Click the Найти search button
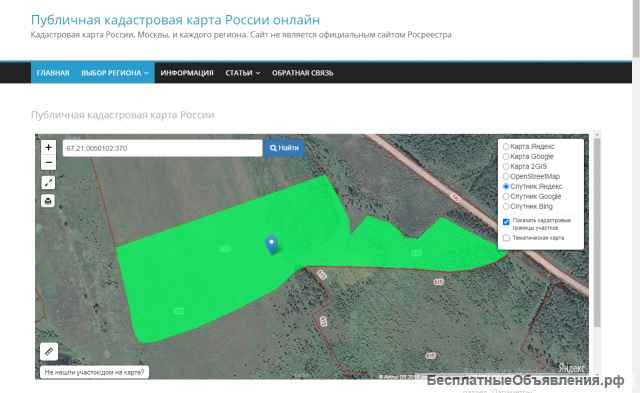This screenshot has width=640, height=393. (284, 148)
